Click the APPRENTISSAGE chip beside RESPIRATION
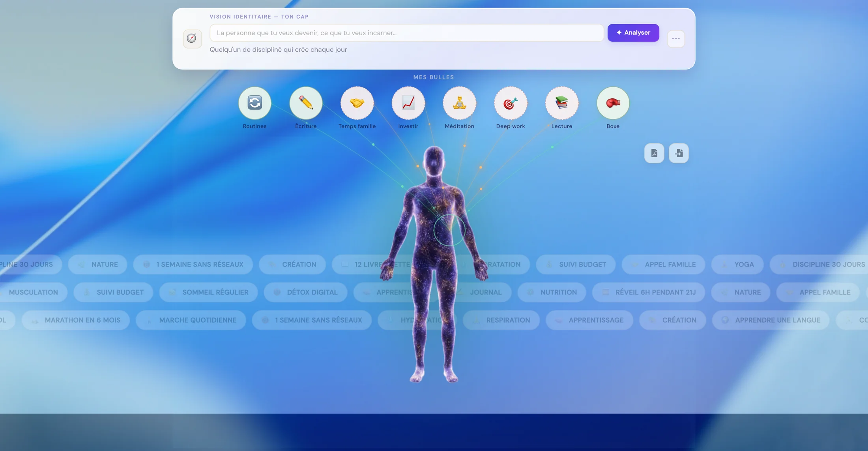This screenshot has width=868, height=451. pos(589,320)
